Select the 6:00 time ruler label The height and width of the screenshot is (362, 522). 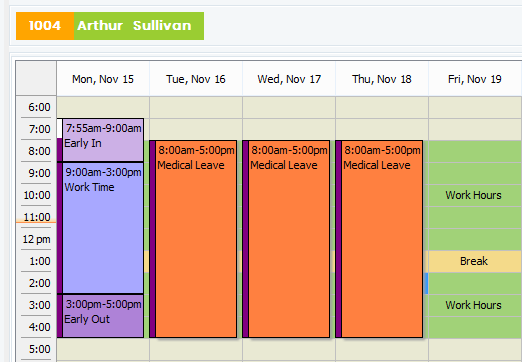click(39, 107)
